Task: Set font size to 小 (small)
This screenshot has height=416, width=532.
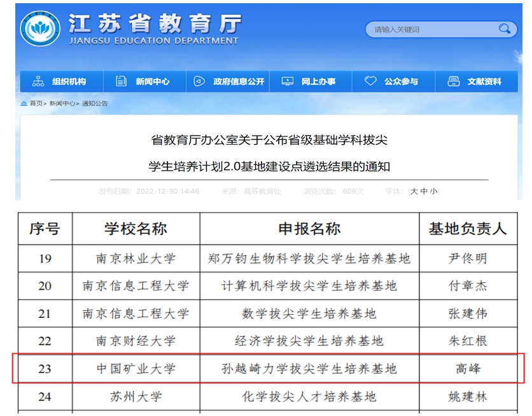Action: (x=433, y=191)
